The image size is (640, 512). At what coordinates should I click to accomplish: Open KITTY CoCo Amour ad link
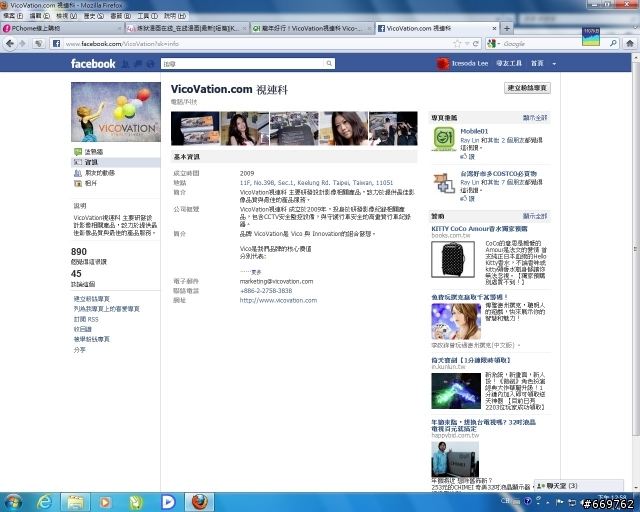point(479,229)
